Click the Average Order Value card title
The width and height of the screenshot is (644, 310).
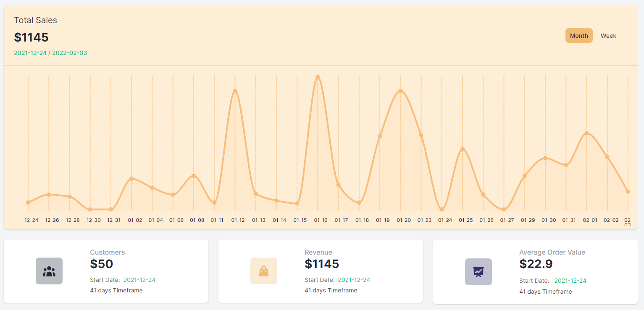[552, 252]
